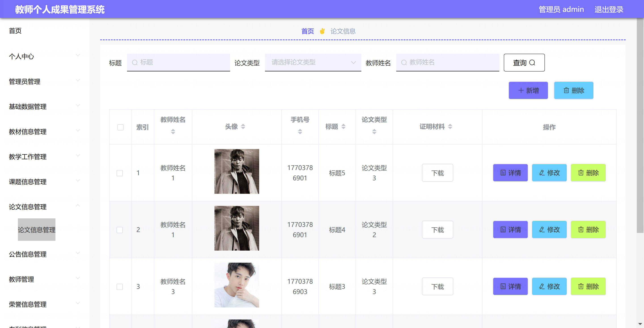Click the sort arrows next to 证明材料 header

point(450,127)
